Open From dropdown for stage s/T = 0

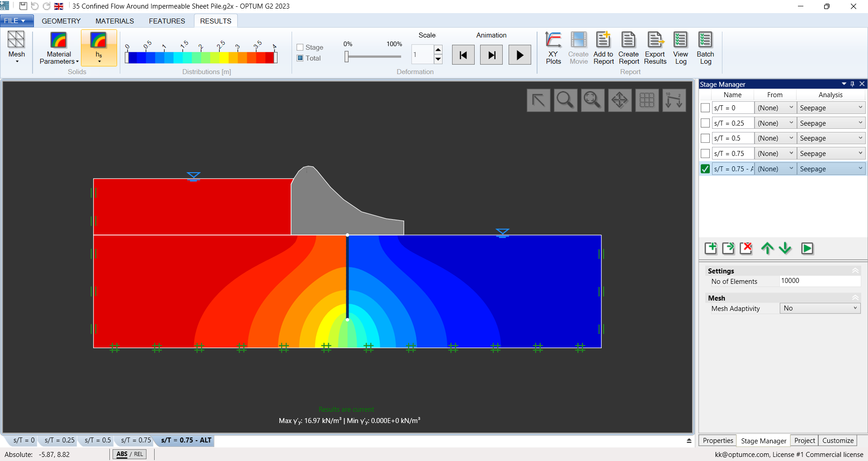tap(775, 108)
